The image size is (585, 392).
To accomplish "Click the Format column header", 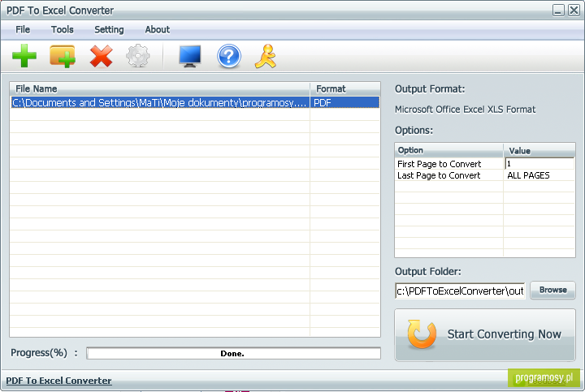I will coord(345,88).
